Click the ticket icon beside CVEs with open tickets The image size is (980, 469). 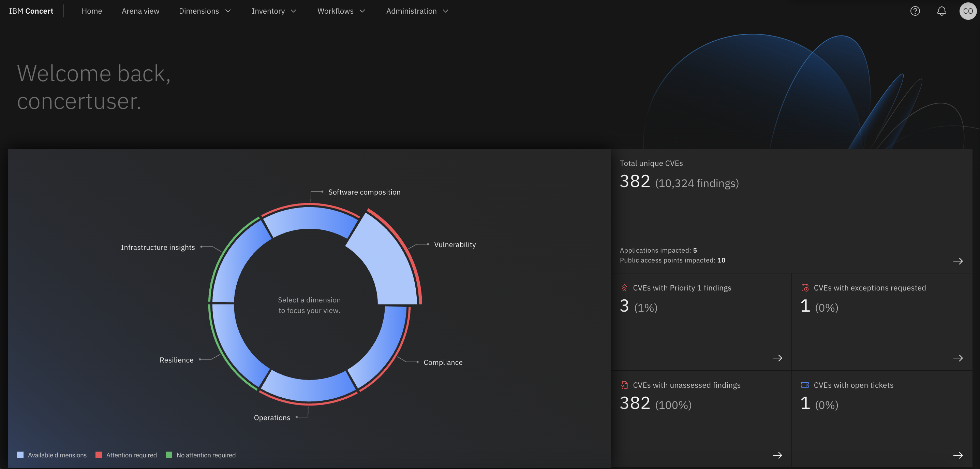pyautogui.click(x=805, y=385)
